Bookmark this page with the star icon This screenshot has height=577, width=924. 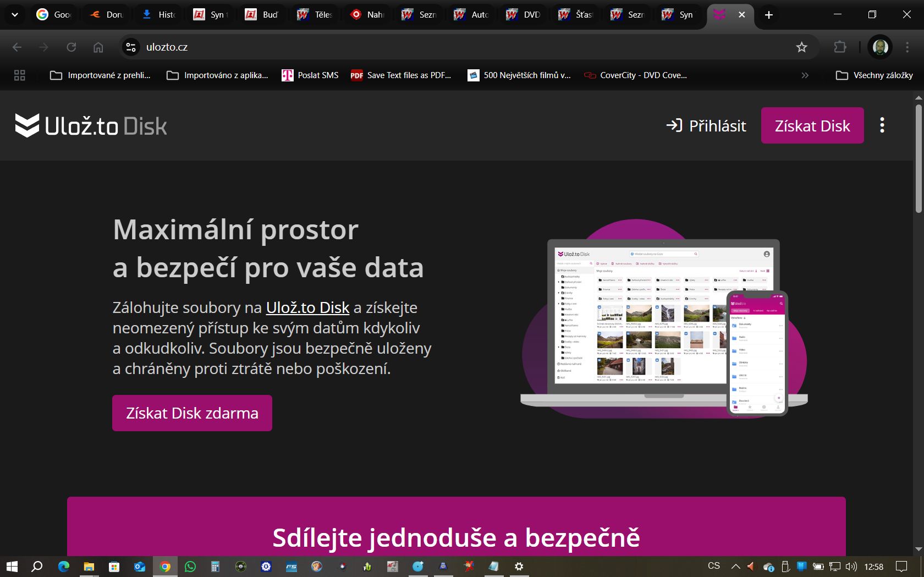[801, 47]
